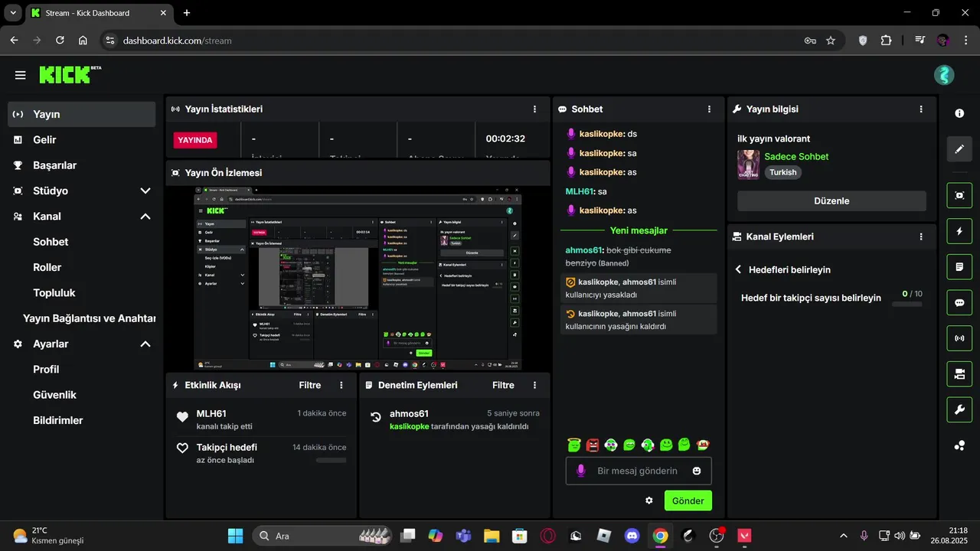Send the message with the Gönder button

(x=688, y=500)
